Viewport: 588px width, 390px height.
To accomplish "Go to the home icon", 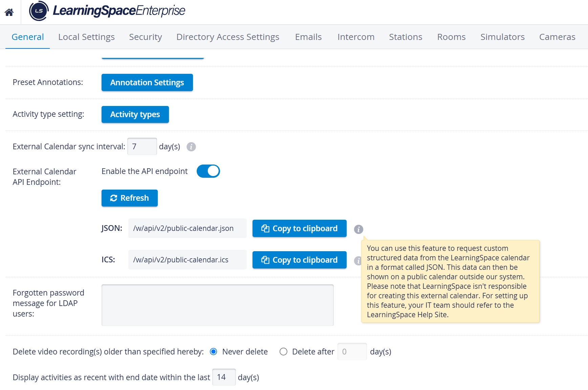I will pos(9,12).
